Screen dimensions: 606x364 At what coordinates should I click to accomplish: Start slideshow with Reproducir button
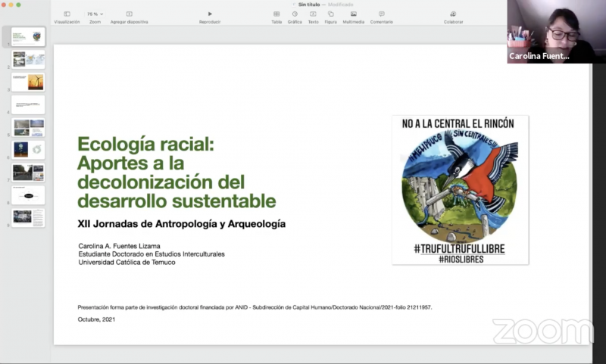pos(210,17)
